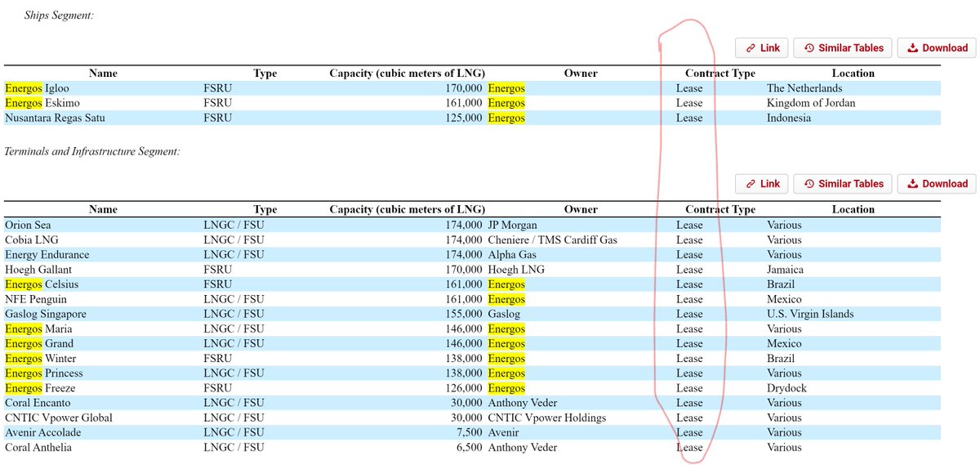Screen dimensions: 980x465
Task: Click the 'Gaslog Singapore' name cell
Action: [x=45, y=314]
